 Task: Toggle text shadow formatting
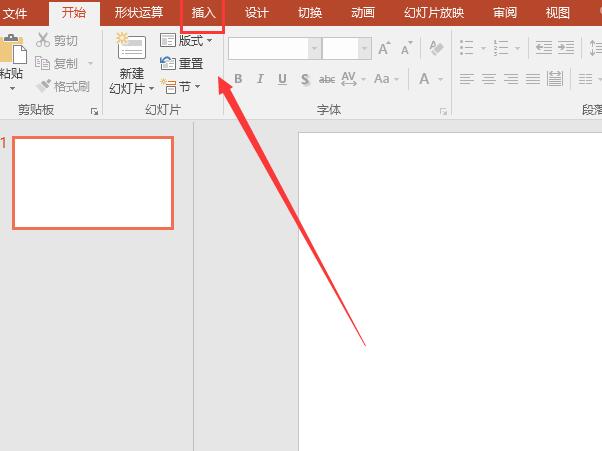coord(305,79)
